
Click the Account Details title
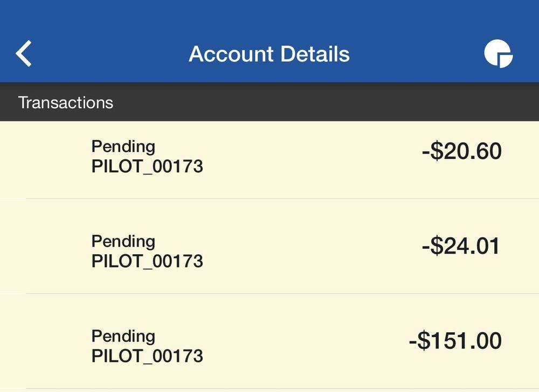[x=269, y=54]
